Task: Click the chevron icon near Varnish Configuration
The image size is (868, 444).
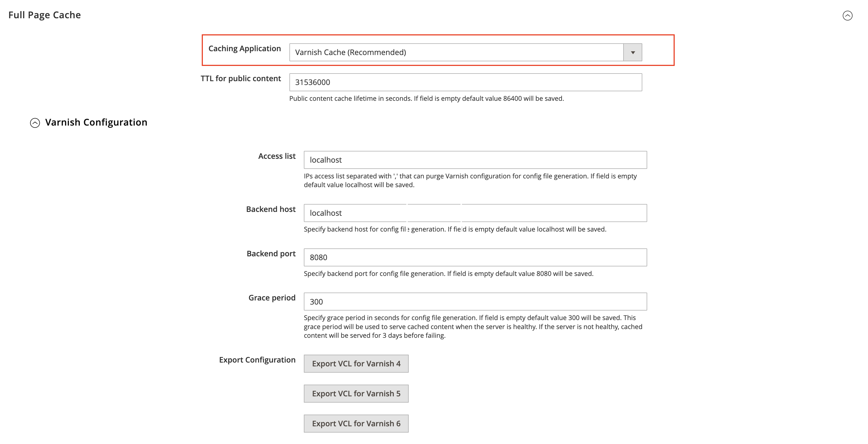Action: pyautogui.click(x=36, y=122)
